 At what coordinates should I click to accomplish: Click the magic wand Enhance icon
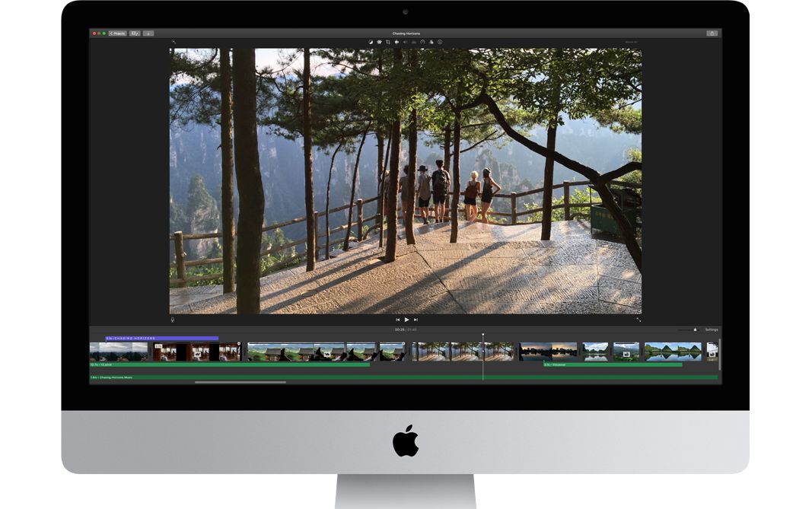[174, 42]
